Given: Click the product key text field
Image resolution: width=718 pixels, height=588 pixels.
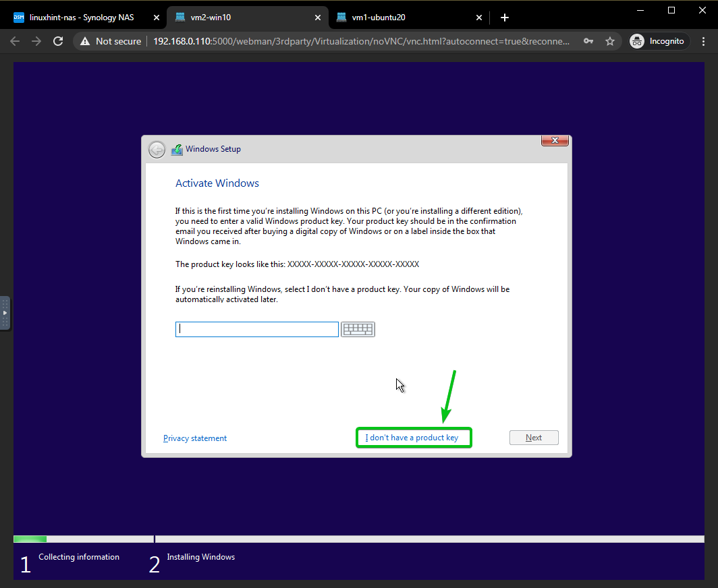Looking at the screenshot, I should pos(257,329).
